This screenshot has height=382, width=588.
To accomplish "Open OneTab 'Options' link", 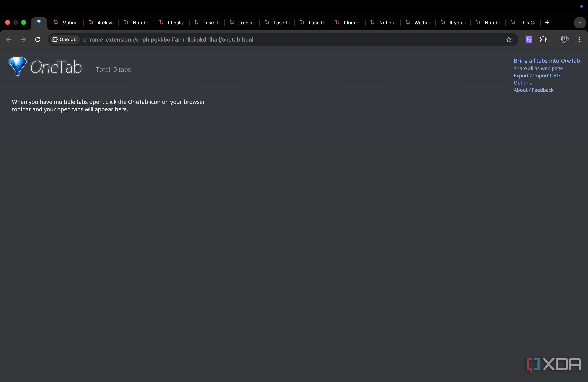I will [523, 83].
